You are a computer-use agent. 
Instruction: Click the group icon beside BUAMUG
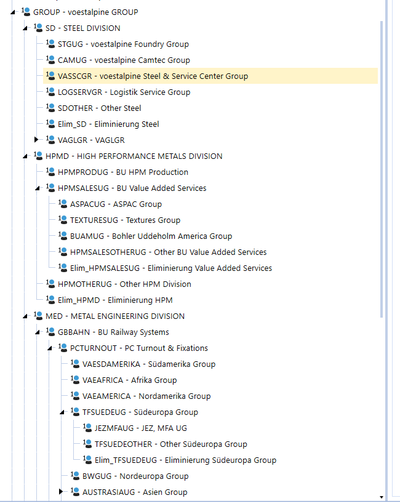[x=63, y=236]
